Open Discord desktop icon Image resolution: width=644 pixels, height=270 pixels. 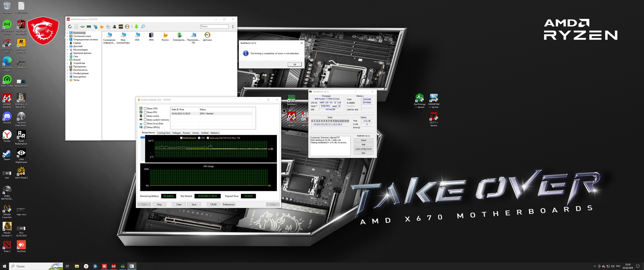point(7,118)
